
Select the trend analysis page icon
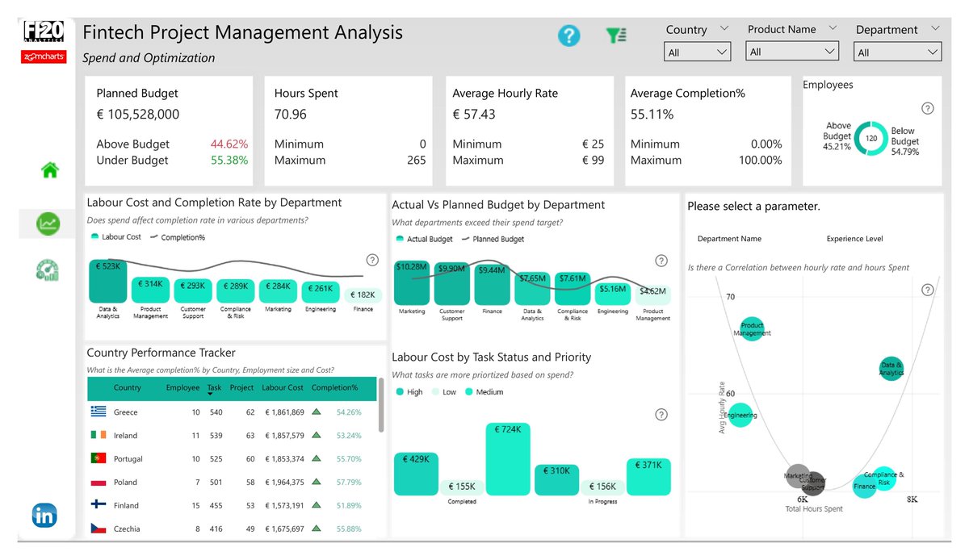47,224
